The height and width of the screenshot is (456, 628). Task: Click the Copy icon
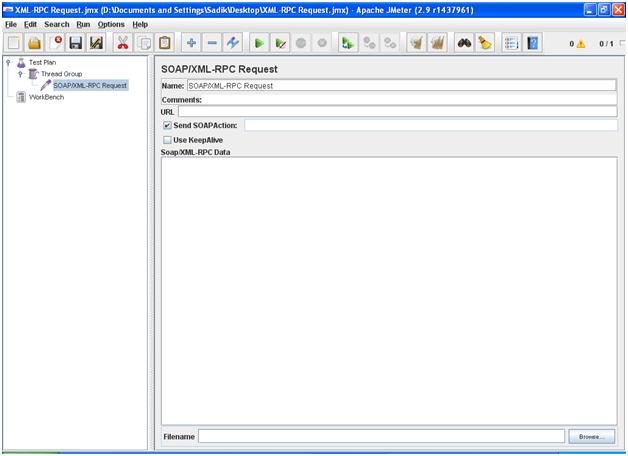pos(144,43)
